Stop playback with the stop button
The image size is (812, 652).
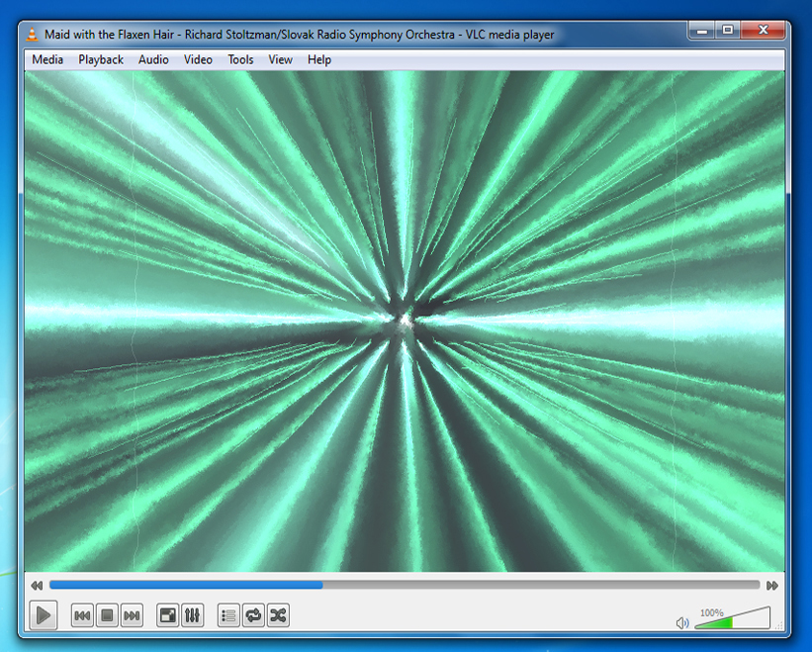(108, 615)
